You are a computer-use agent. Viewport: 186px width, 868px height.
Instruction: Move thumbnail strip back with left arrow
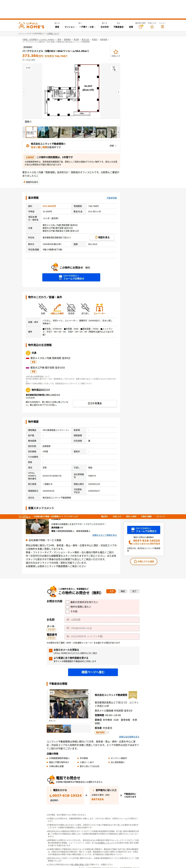click(x=24, y=132)
